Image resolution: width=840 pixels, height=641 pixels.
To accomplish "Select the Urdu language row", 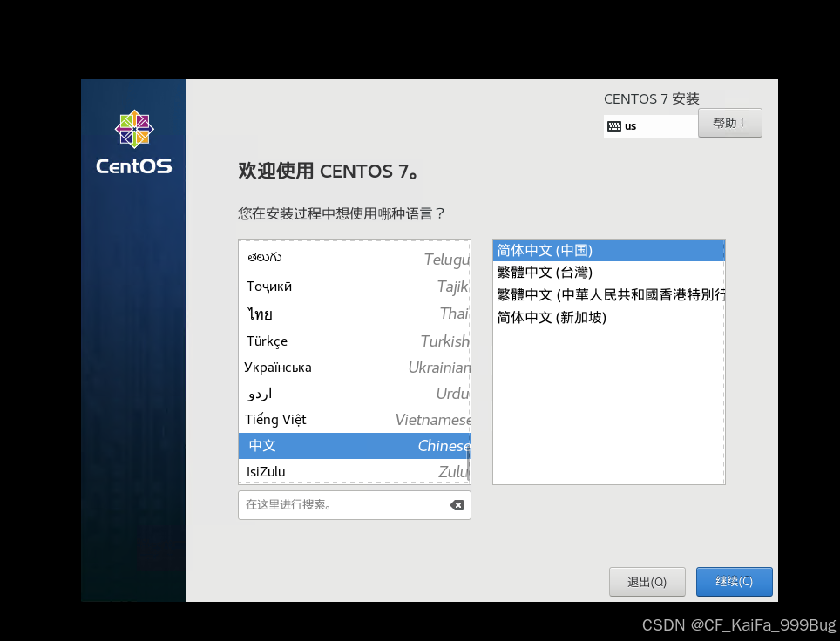I will (x=354, y=394).
